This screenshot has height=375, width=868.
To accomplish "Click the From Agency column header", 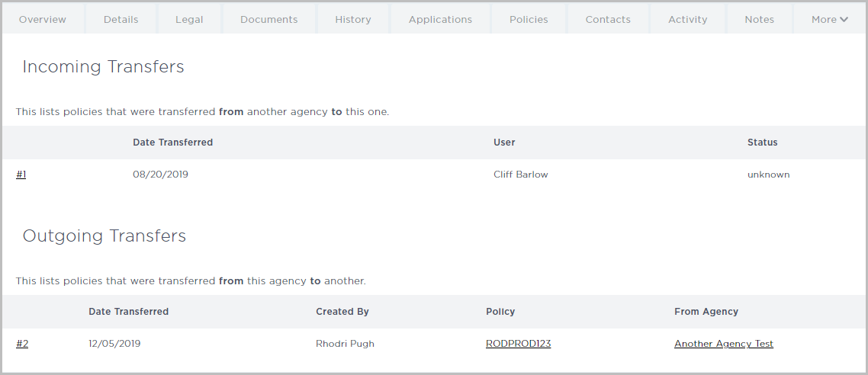I will (x=706, y=312).
